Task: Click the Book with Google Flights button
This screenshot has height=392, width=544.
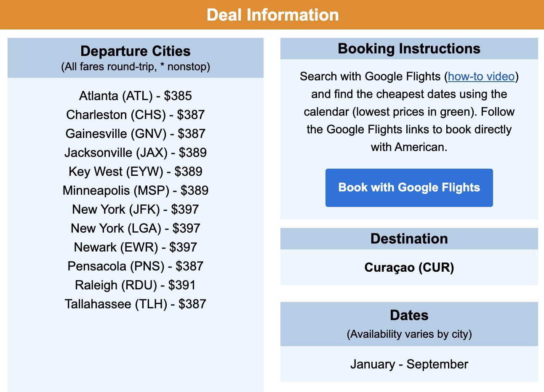Action: click(x=409, y=188)
